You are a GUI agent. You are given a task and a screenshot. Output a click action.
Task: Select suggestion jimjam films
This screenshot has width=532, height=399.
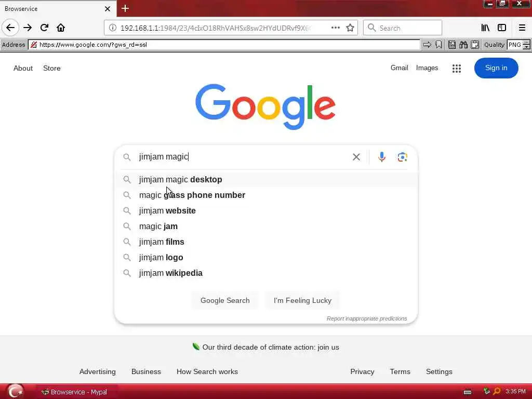pos(266,242)
